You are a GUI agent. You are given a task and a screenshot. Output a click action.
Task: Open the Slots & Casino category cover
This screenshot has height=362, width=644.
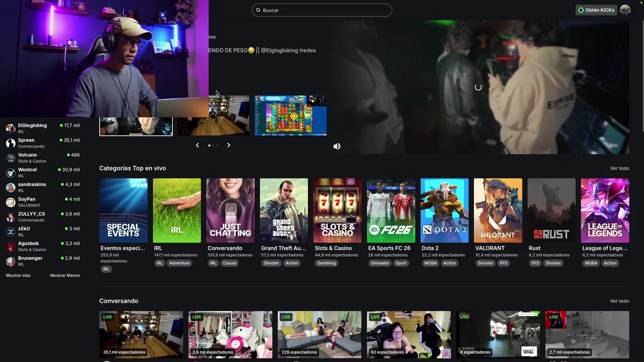pyautogui.click(x=337, y=211)
